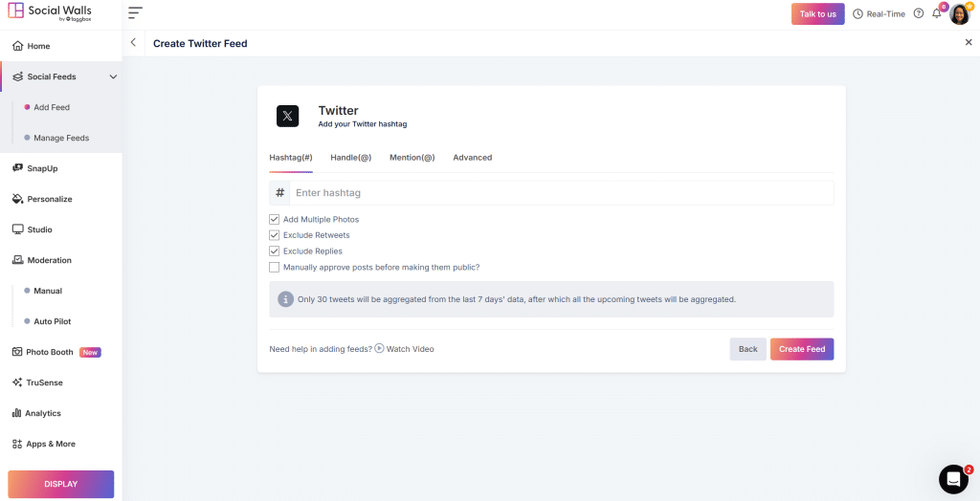
Task: Click the Analytics bar chart icon
Action: pyautogui.click(x=17, y=414)
